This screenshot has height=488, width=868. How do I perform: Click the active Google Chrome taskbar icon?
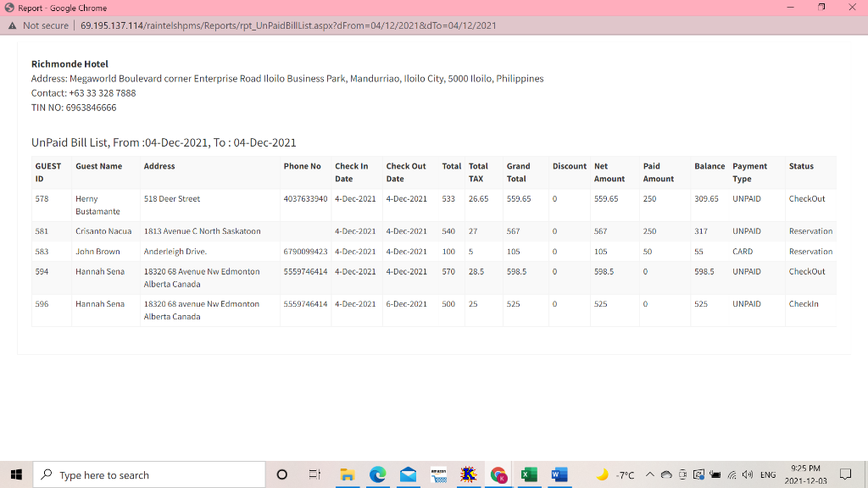pos(498,474)
